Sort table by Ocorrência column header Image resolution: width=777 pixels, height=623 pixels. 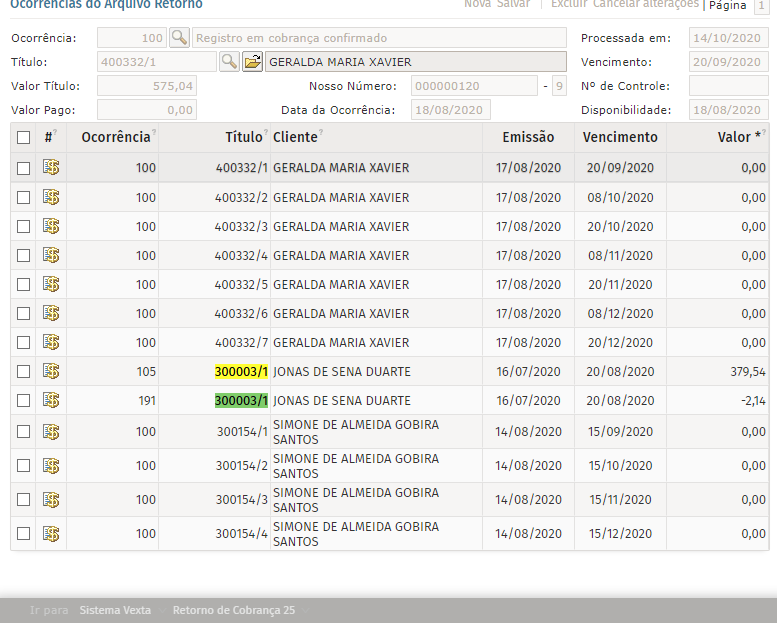116,137
